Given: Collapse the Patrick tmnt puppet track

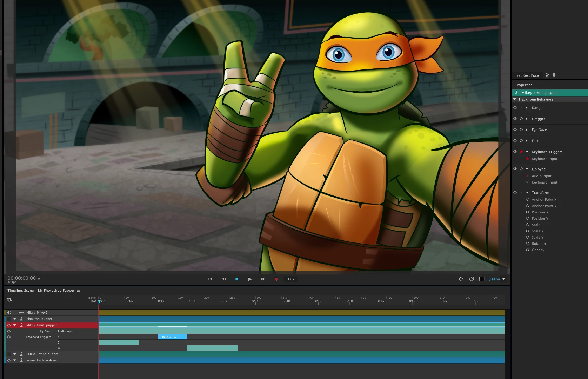Looking at the screenshot, I should (x=15, y=354).
